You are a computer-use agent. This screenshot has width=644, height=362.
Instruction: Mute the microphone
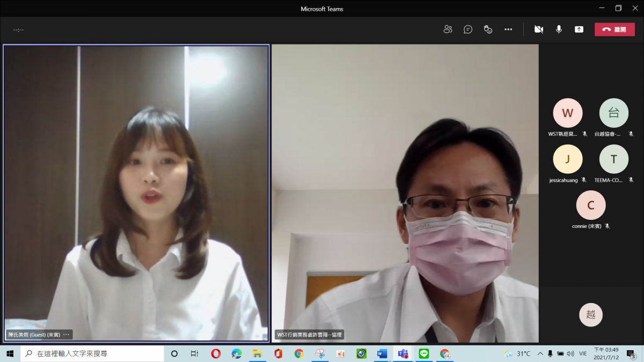point(559,29)
